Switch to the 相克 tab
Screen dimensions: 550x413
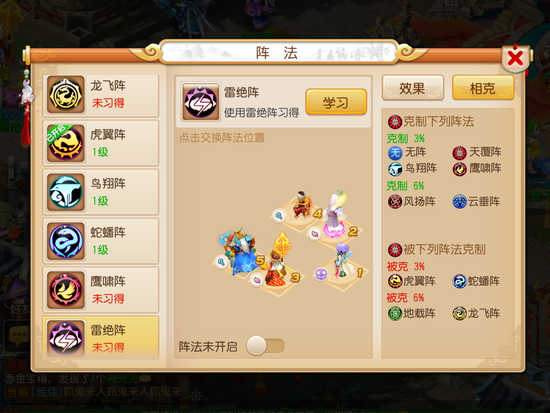[483, 88]
